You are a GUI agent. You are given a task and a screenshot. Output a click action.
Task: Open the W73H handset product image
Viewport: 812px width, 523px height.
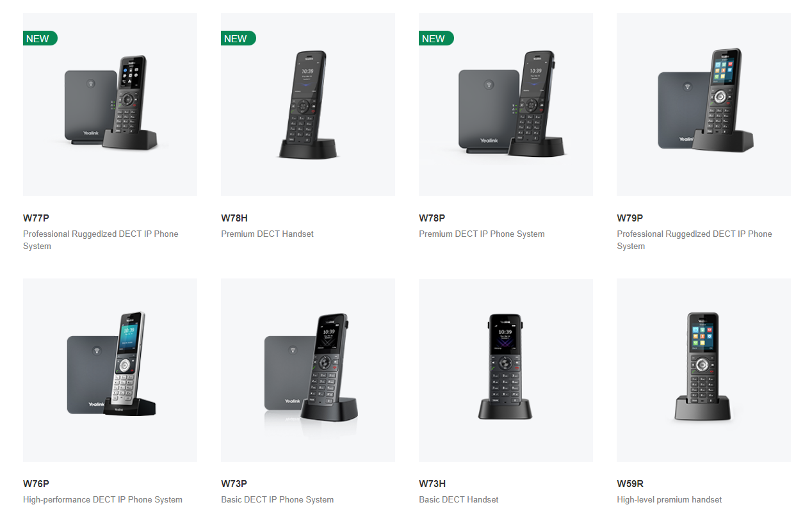pos(506,370)
